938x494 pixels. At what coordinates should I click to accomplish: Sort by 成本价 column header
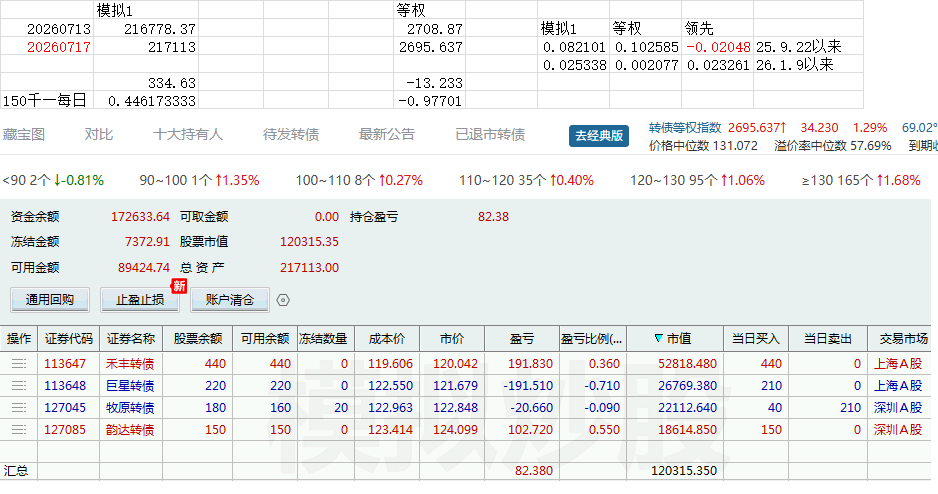[x=387, y=339]
